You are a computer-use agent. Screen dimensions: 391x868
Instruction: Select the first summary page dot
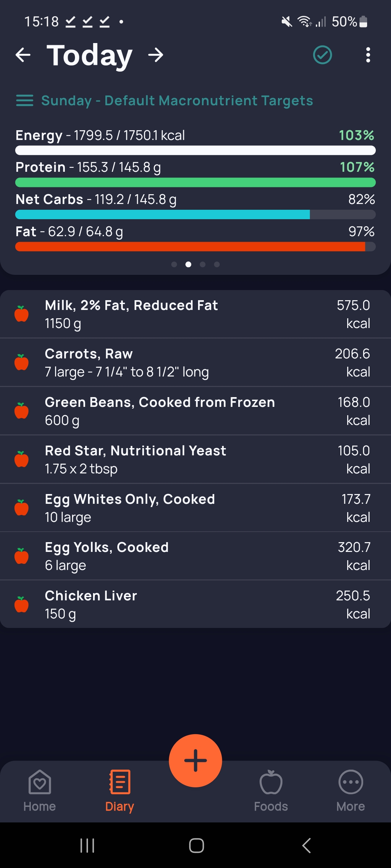point(174,264)
